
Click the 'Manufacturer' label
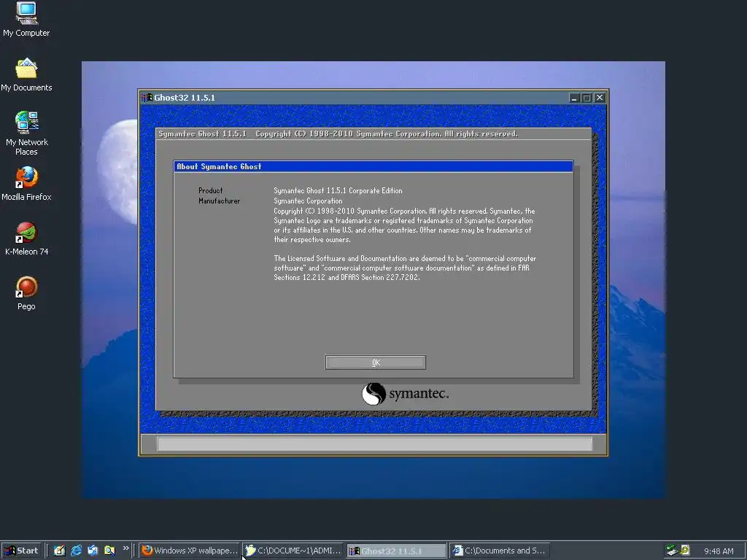tap(219, 201)
